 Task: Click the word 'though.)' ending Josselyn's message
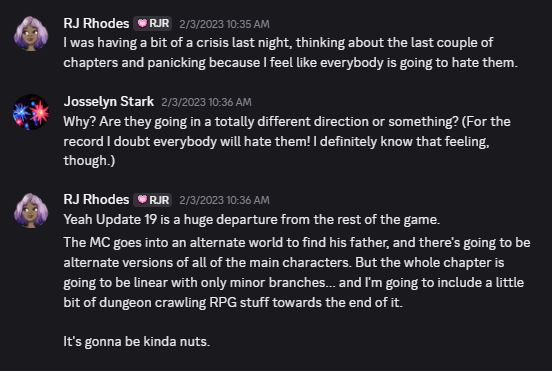(89, 161)
